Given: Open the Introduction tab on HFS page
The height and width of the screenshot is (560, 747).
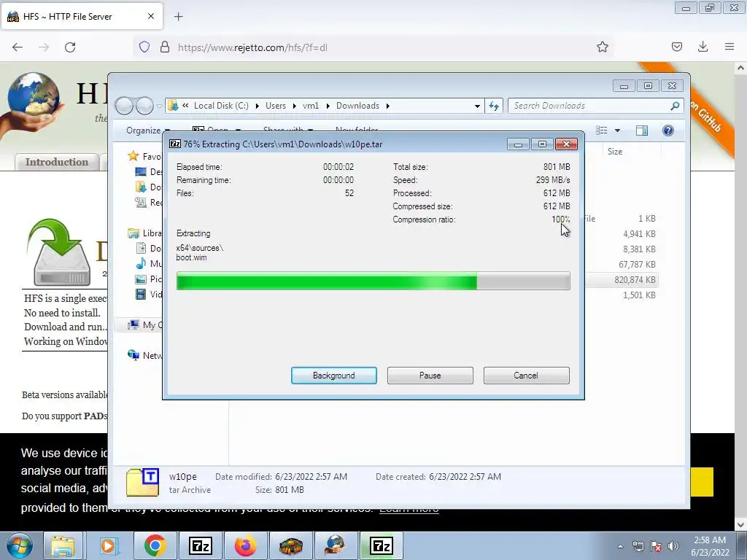Looking at the screenshot, I should coord(57,162).
